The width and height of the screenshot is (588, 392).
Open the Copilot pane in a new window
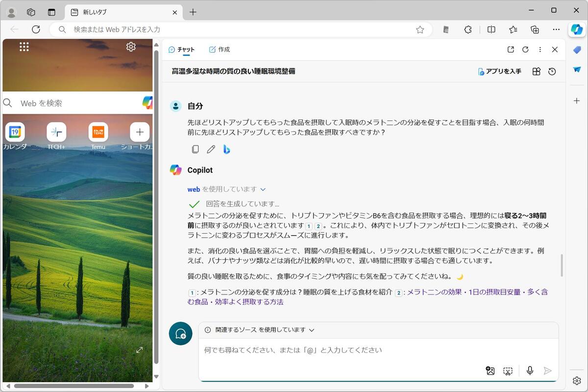511,49
